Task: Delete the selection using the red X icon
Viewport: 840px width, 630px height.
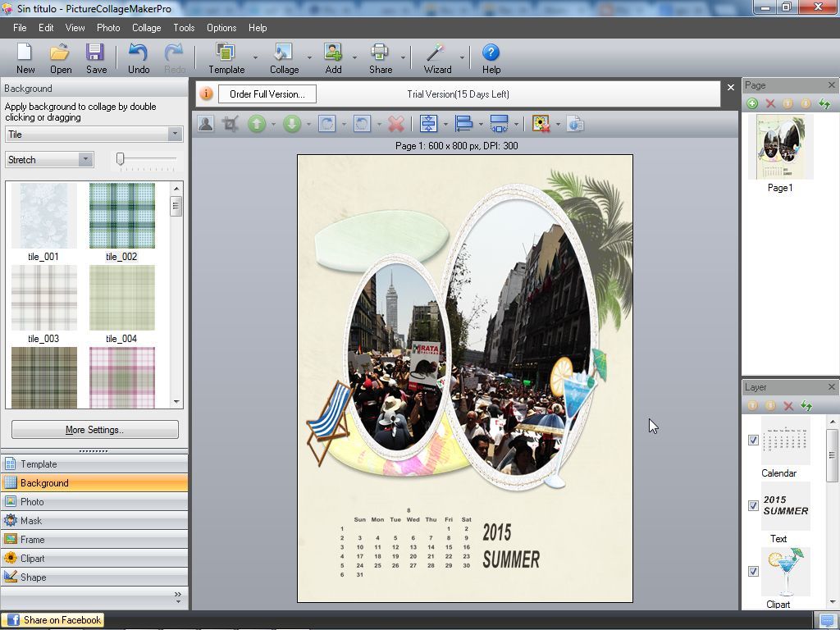Action: coord(396,123)
